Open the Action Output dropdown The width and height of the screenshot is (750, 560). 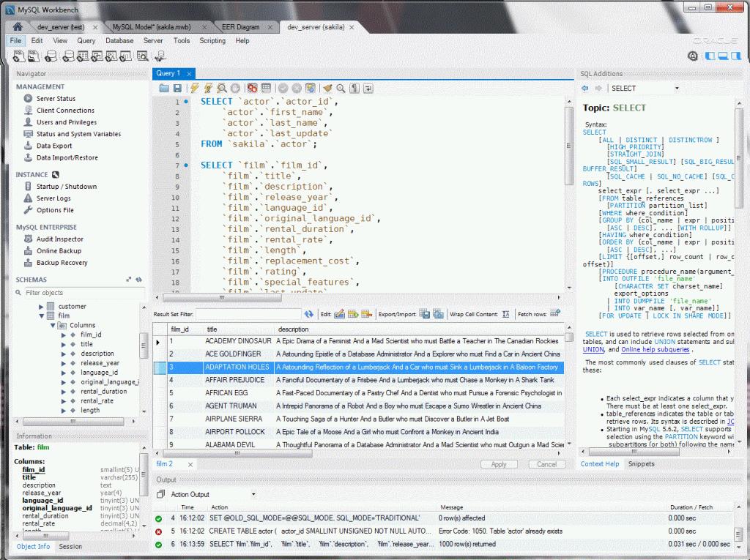tap(253, 494)
